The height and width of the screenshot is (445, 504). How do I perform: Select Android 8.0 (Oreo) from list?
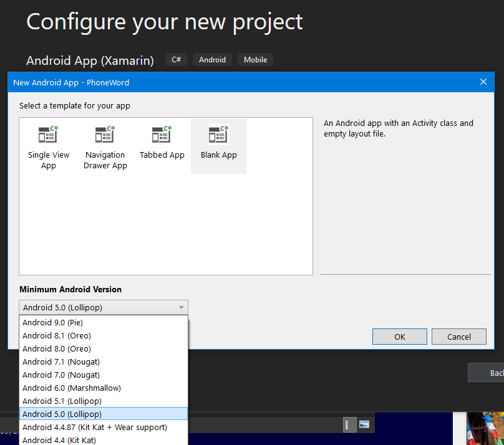56,348
